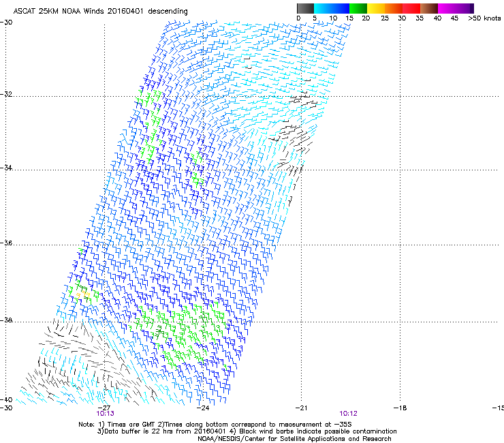Click the "45" label under the legend
504x443 pixels.
tap(454, 18)
